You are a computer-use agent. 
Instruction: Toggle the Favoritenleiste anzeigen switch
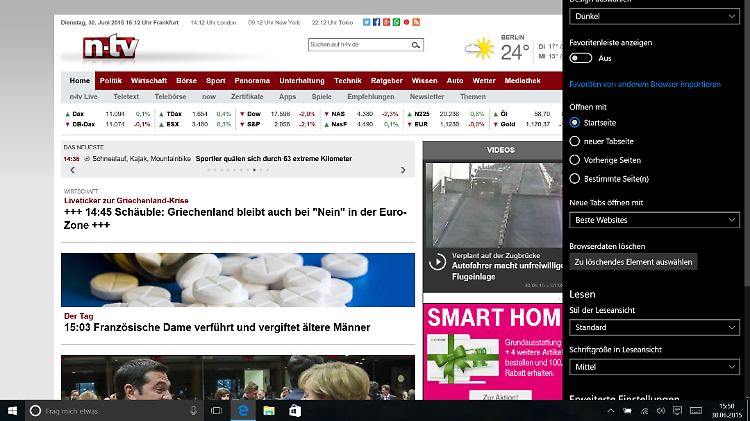[581, 58]
